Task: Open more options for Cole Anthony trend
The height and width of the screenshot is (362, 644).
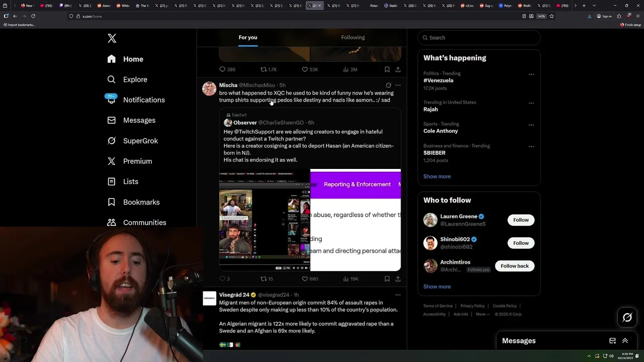Action: coord(531,125)
